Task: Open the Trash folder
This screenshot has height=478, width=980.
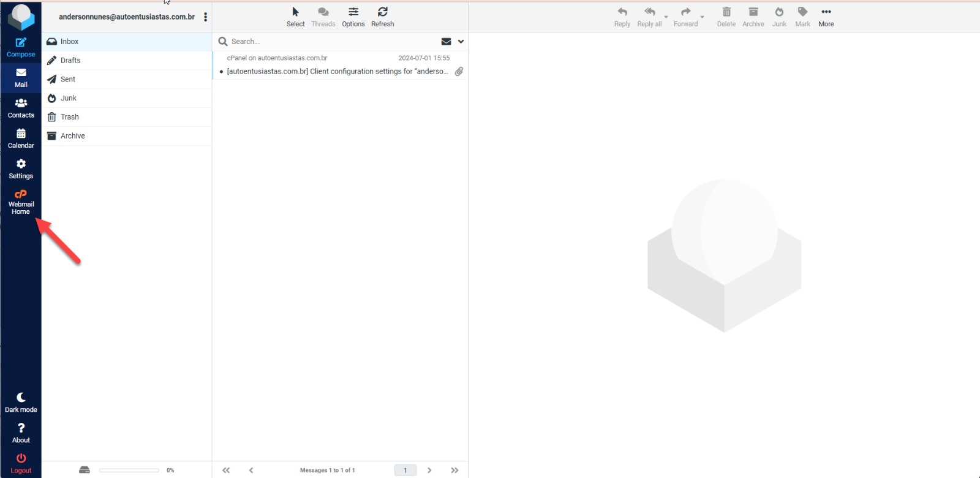Action: [69, 117]
